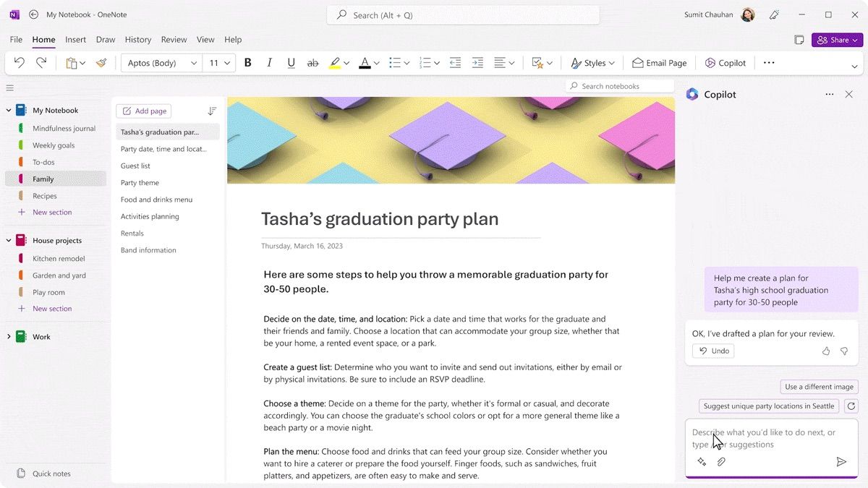Click the Email Page button

659,62
